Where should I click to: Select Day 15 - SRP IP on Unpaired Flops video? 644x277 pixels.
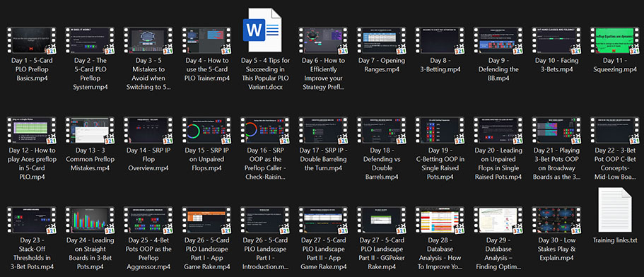206,131
